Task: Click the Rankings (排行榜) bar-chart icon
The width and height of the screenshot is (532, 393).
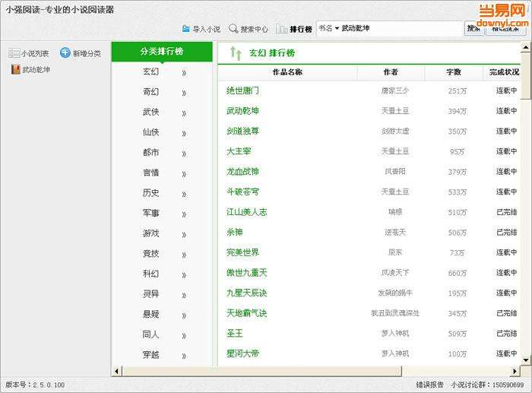Action: 281,29
